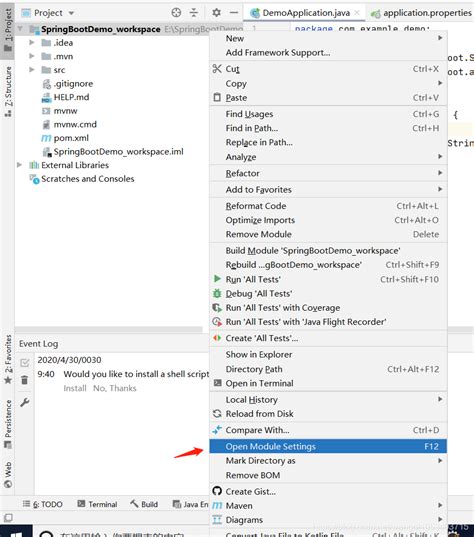The width and height of the screenshot is (474, 537).
Task: Open Project panel settings gear
Action: [216, 13]
